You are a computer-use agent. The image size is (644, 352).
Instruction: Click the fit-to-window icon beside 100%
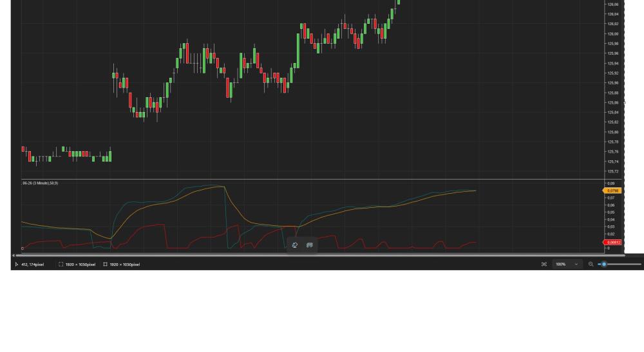[544, 264]
